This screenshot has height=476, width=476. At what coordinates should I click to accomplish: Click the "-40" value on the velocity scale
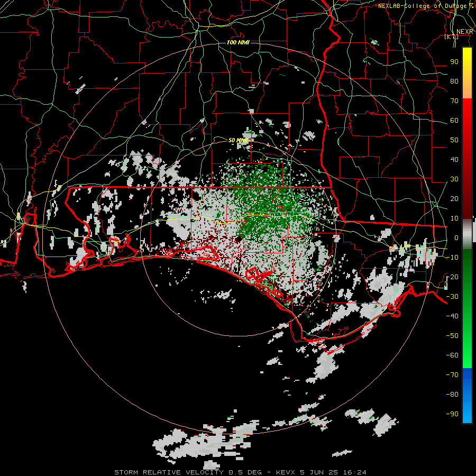click(x=452, y=316)
